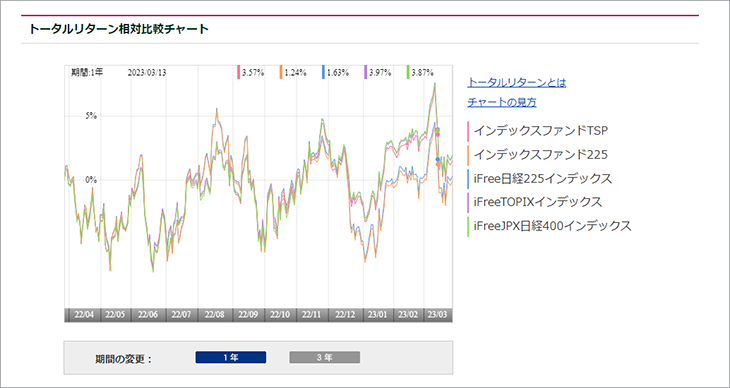Click the pink 3.57% return value

[253, 73]
